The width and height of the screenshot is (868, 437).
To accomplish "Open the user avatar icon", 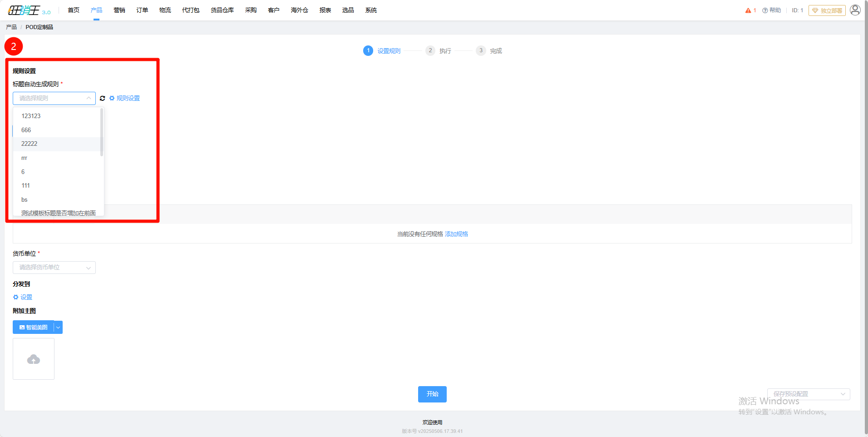I will click(x=855, y=10).
